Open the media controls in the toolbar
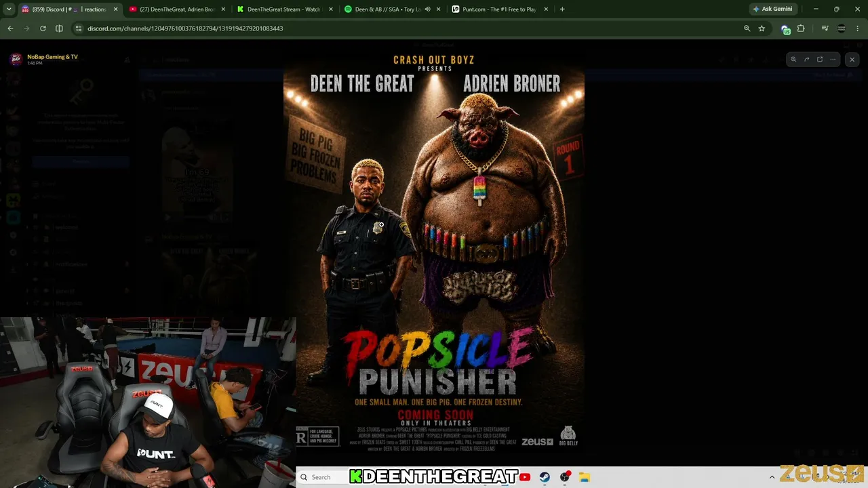868x488 pixels. point(825,28)
